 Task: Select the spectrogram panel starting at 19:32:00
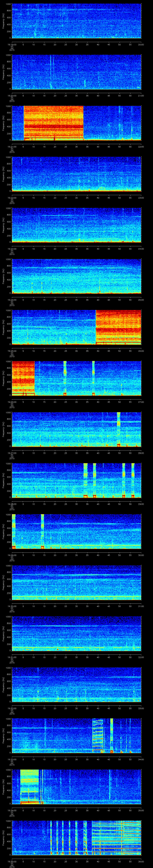(76, 685)
